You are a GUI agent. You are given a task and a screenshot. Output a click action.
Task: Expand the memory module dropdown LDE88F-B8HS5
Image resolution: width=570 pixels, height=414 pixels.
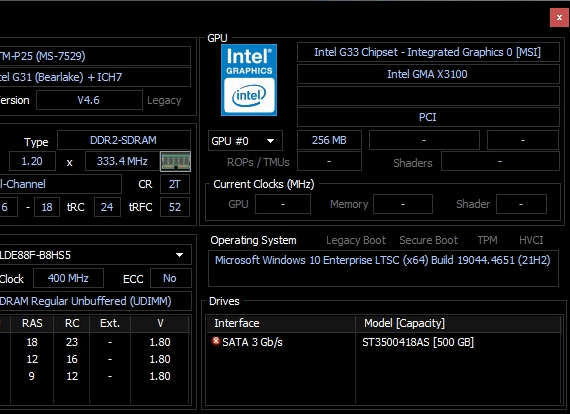click(95, 255)
